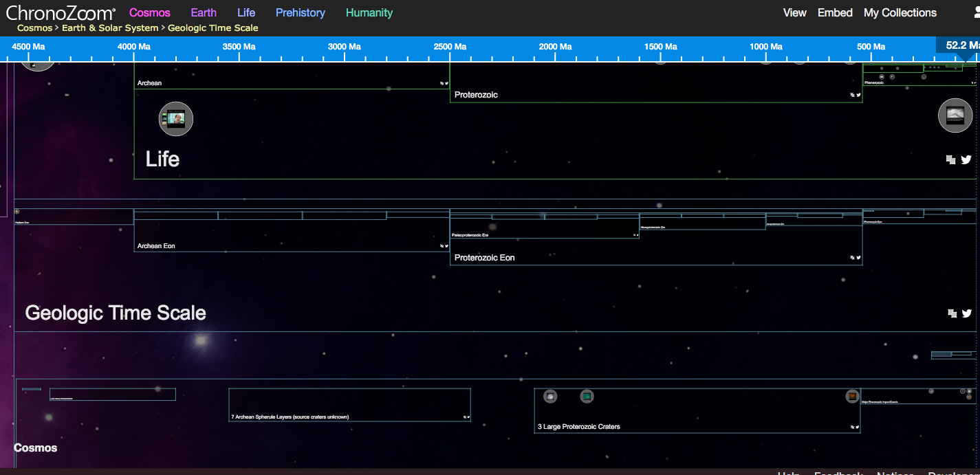
Task: Select 7 Archean Spherule Layers label
Action: pos(290,417)
